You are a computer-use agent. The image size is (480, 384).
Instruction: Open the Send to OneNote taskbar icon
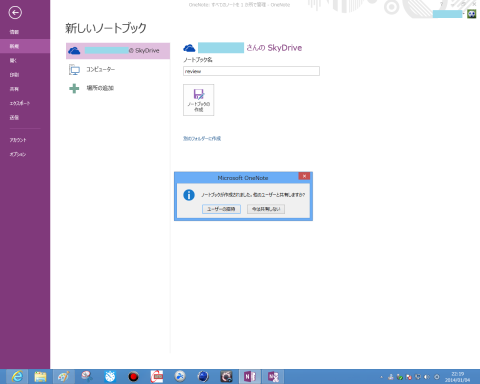(273, 377)
